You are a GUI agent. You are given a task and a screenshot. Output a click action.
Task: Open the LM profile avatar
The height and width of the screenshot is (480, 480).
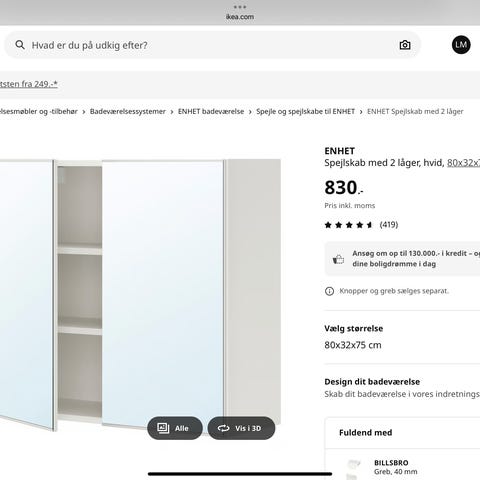[x=461, y=45]
